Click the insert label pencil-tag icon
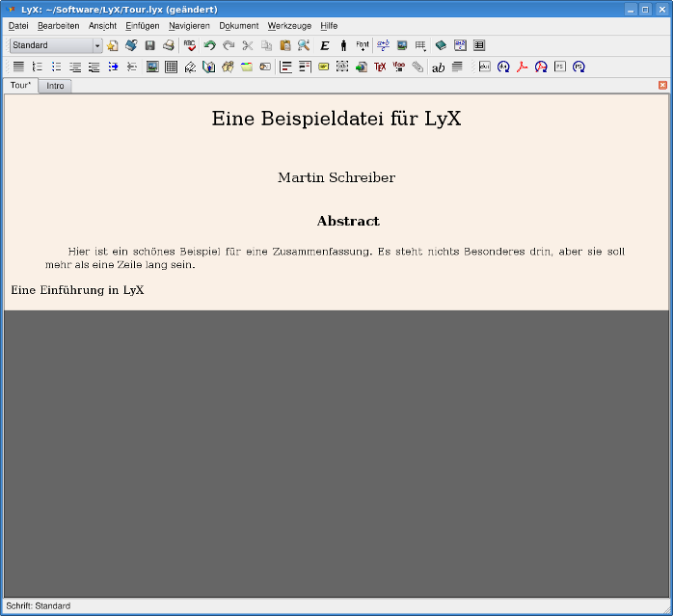 point(190,67)
